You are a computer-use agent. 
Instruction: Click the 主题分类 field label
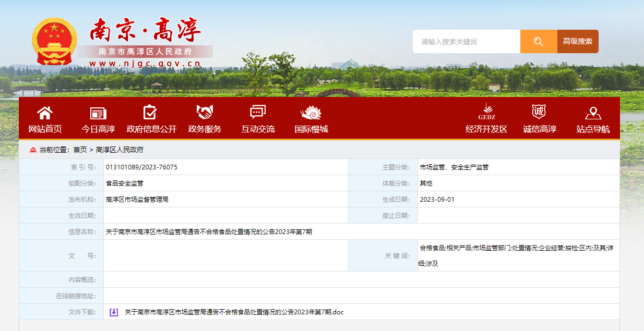pos(396,167)
